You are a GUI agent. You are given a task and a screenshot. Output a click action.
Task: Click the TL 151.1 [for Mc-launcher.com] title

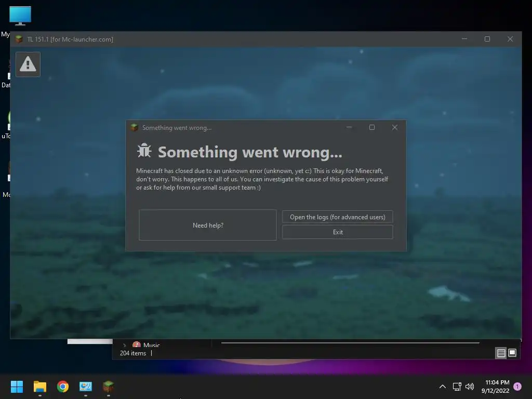[70, 39]
